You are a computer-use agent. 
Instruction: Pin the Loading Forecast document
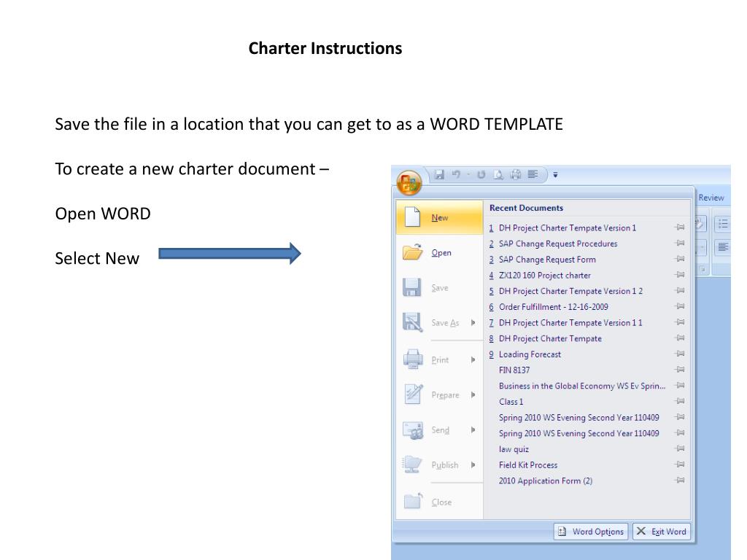(680, 354)
